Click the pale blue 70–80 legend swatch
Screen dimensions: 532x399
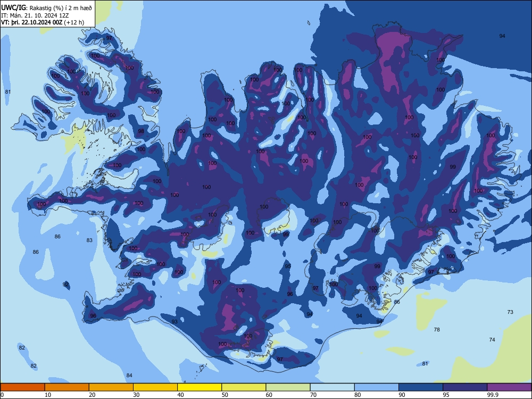[332, 387]
